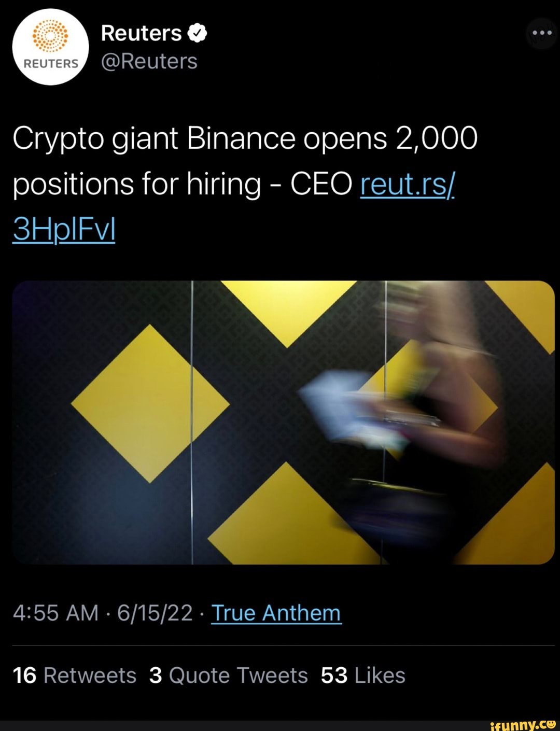560x731 pixels.
Task: Click the 53 Likes count
Action: [366, 674]
